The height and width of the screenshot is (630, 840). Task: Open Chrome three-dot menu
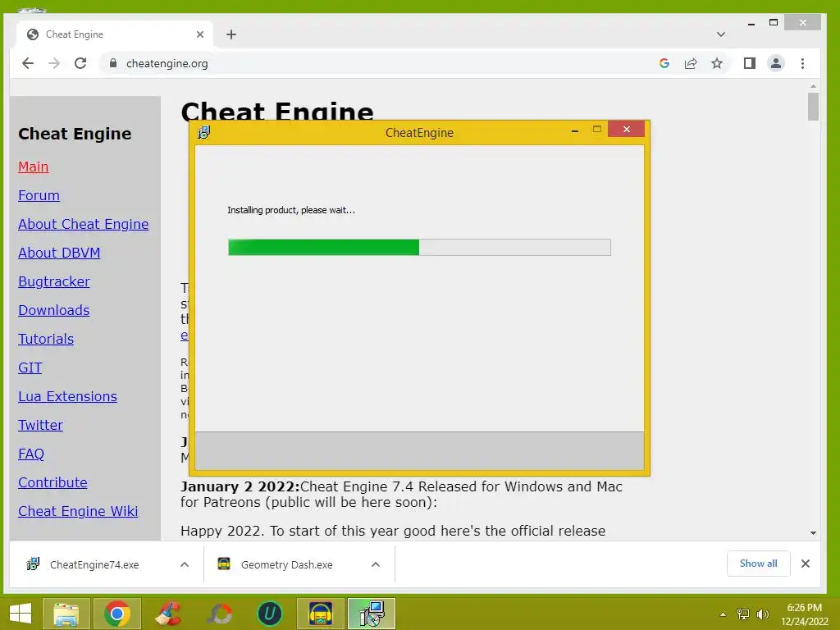(x=802, y=63)
